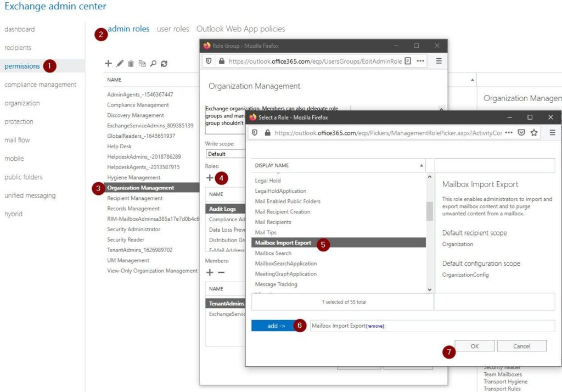
Task: Remove a member with the minus icon
Action: tap(221, 272)
